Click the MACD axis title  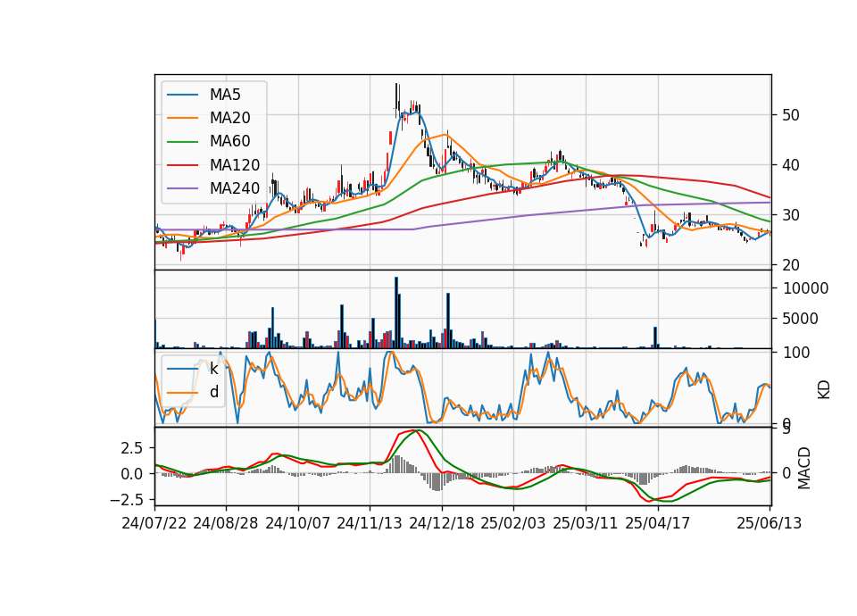(804, 468)
